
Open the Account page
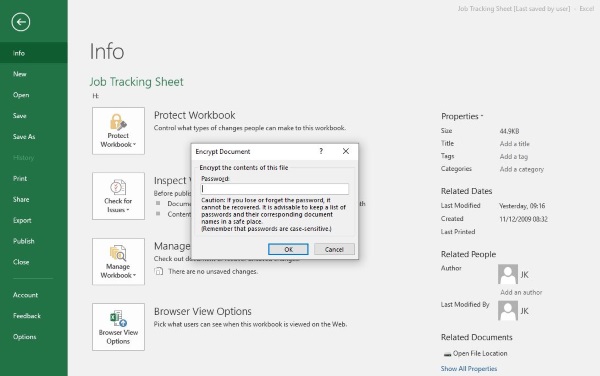34,295
